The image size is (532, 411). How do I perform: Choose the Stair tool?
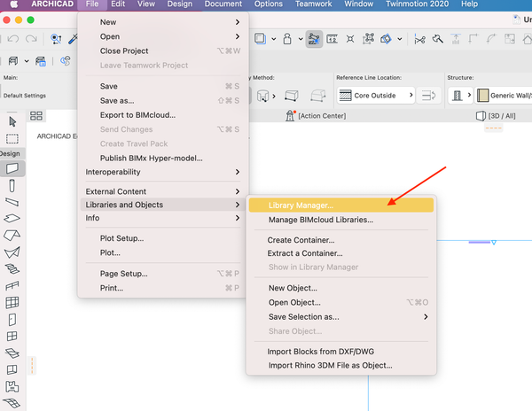click(x=12, y=269)
